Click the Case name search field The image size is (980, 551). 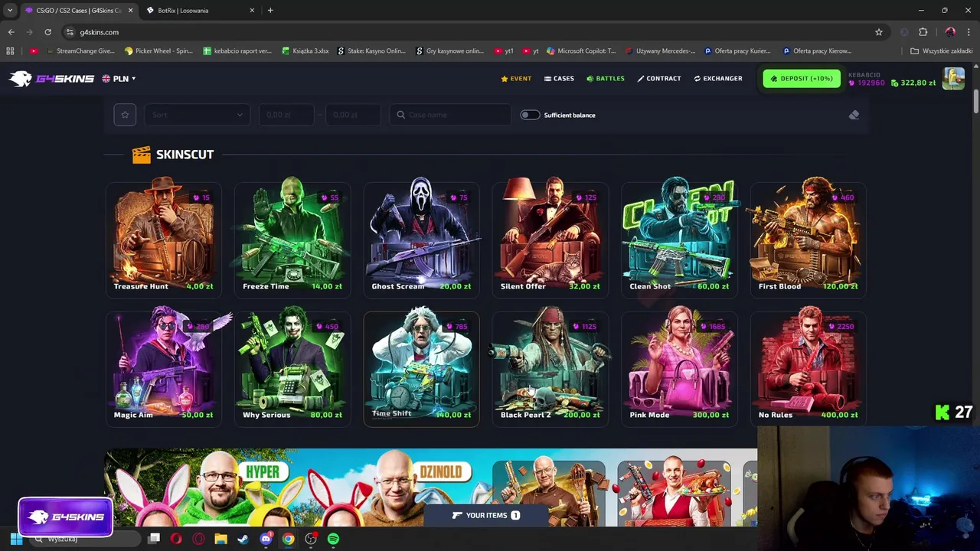[449, 115]
